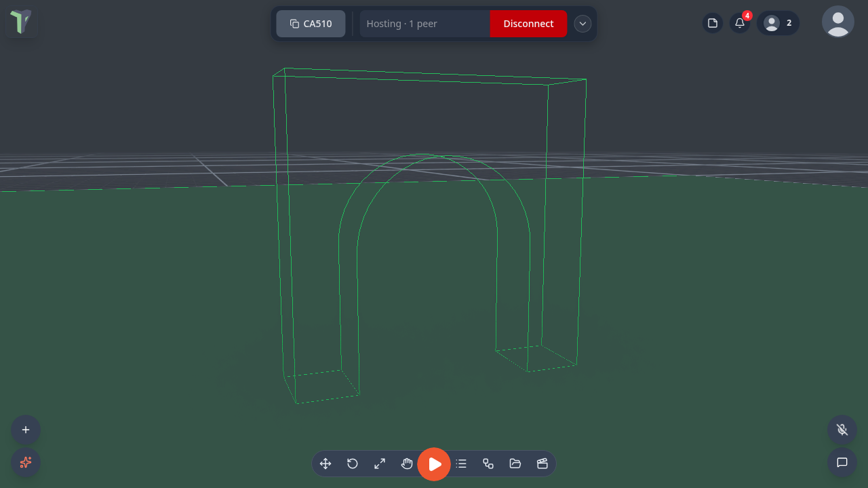The width and height of the screenshot is (868, 488).
Task: Open the chat panel
Action: [x=842, y=462]
